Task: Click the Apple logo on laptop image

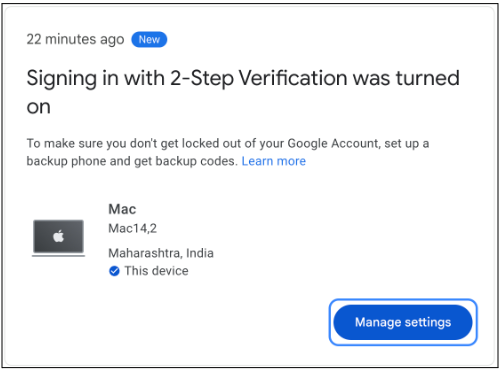Action: [59, 236]
